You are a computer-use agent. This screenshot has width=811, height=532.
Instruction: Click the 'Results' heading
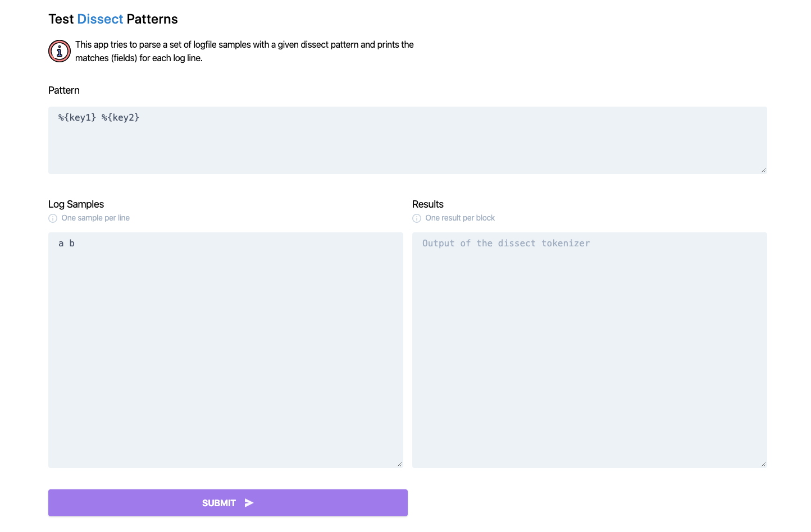tap(427, 204)
